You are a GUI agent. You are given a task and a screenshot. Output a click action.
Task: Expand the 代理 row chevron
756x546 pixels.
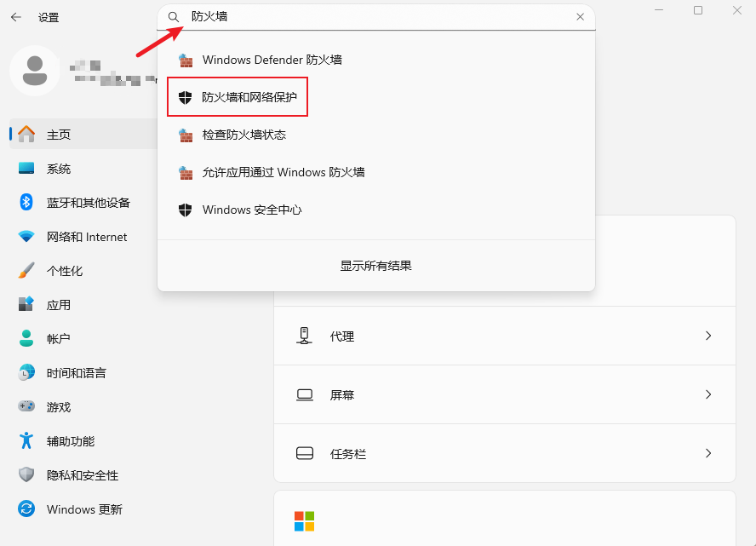pos(708,336)
